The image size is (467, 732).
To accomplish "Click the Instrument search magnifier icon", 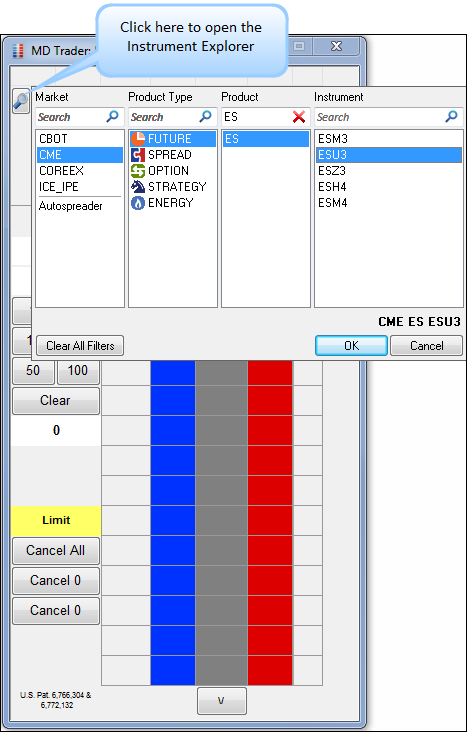I will click(451, 117).
